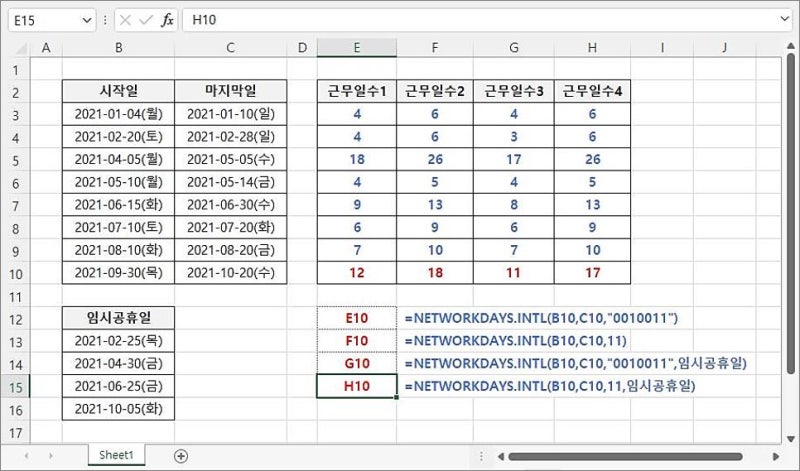Select cell with 2021-07-20(화)
Image resolution: width=800 pixels, height=471 pixels.
point(231,227)
